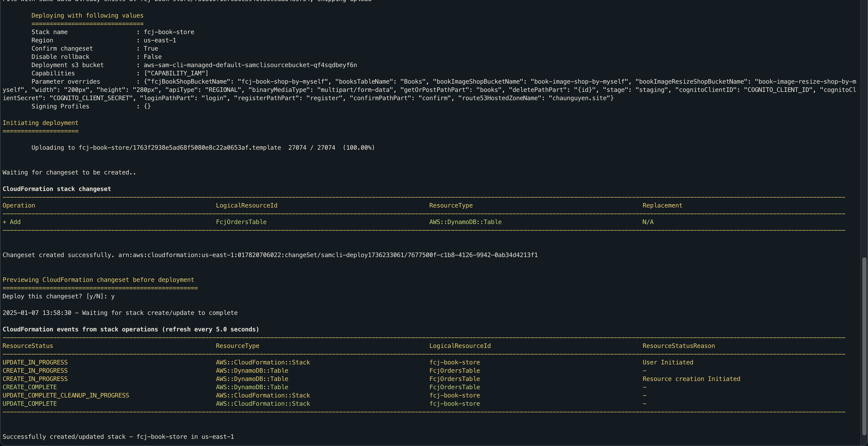
Task: Click the 'Operation' column header
Action: 19,205
